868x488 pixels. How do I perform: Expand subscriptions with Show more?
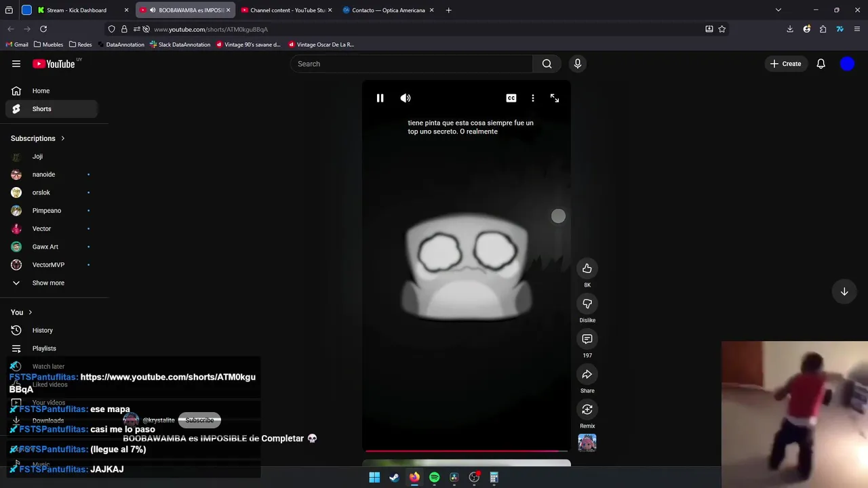[x=52, y=283]
